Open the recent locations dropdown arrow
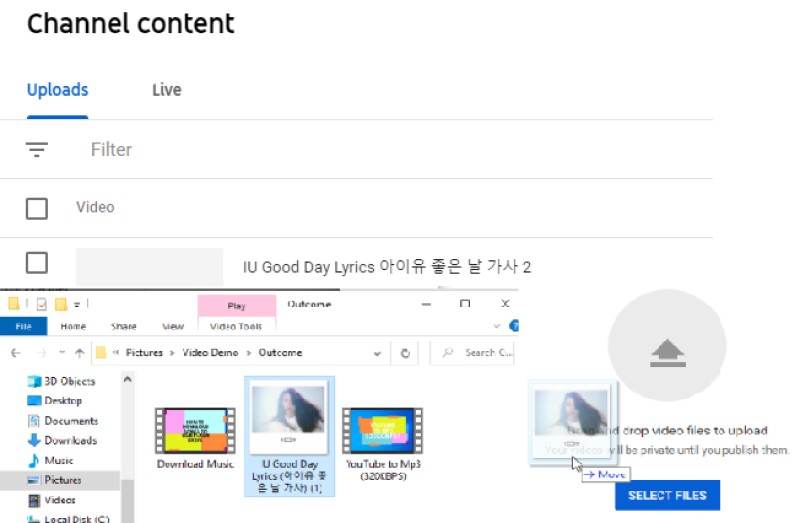This screenshot has width=800, height=523. [x=62, y=353]
